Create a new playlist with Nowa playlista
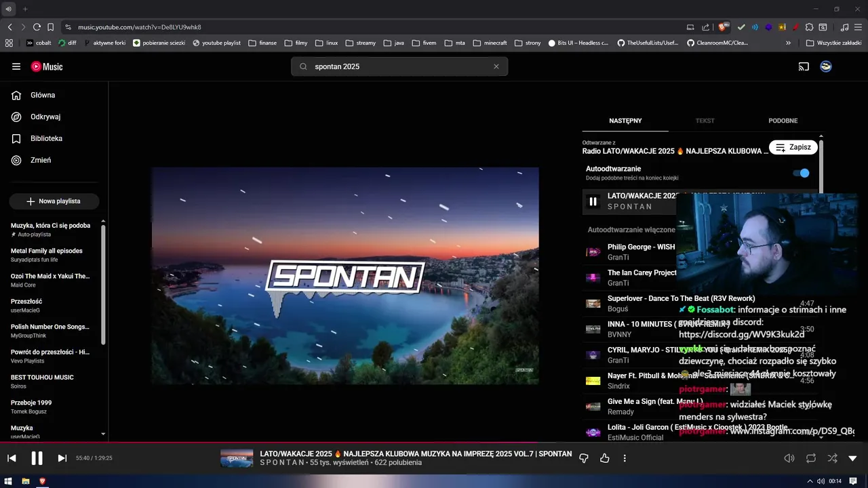Viewport: 868px width, 488px height. [x=54, y=201]
